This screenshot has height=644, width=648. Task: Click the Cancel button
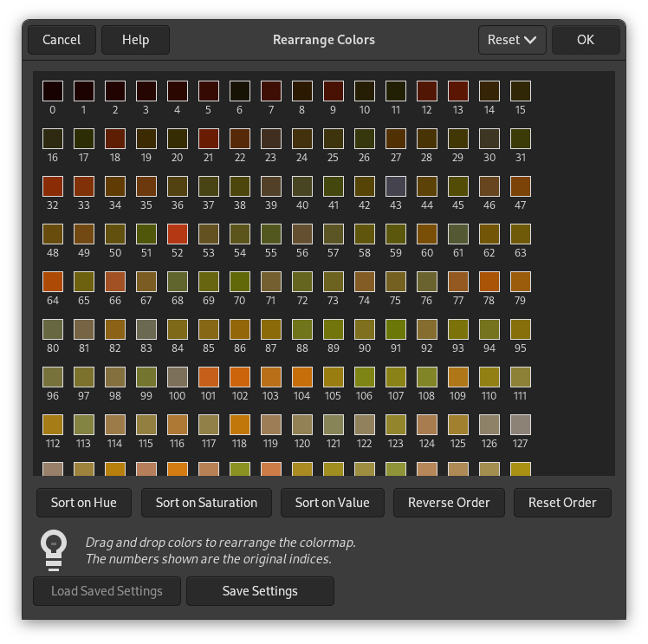[x=62, y=40]
